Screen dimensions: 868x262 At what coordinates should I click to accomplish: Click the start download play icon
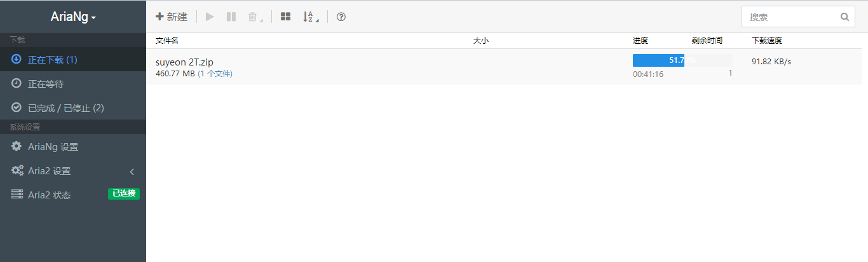coord(210,17)
